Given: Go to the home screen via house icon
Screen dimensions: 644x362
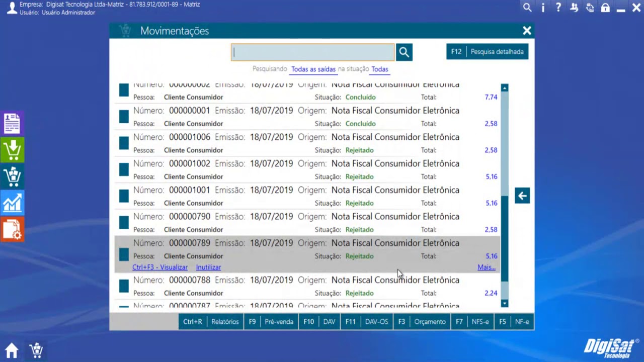Looking at the screenshot, I should [x=12, y=350].
